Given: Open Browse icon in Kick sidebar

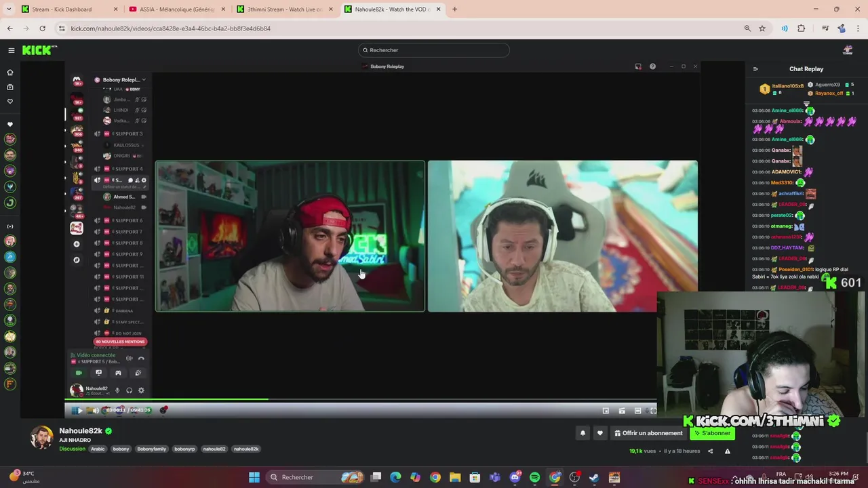Looking at the screenshot, I should pos(10,87).
